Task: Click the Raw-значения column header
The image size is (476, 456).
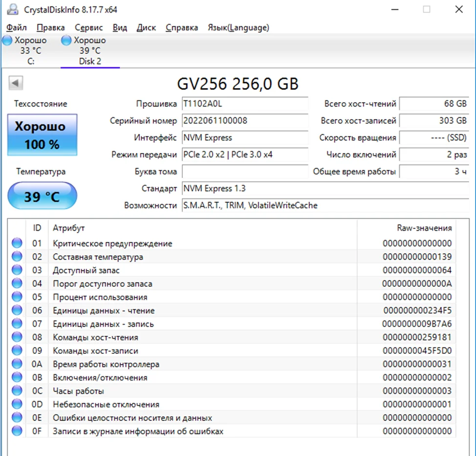Action: point(424,228)
